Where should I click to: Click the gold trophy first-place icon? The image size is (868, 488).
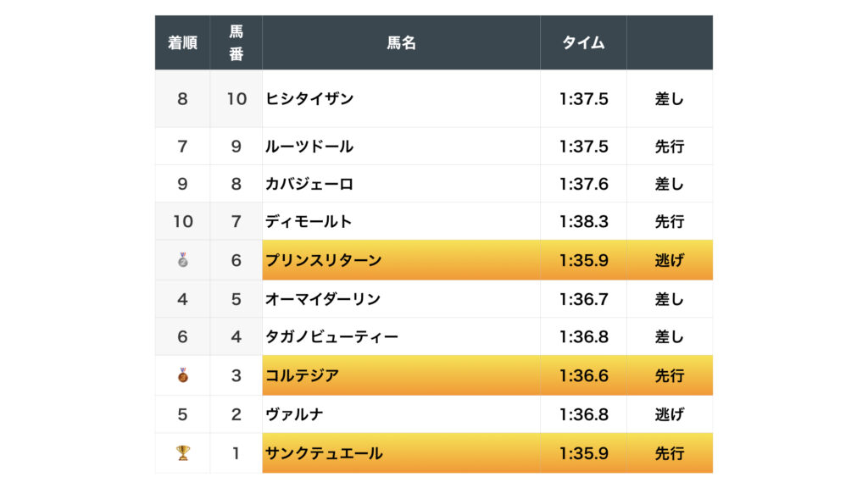(x=182, y=453)
